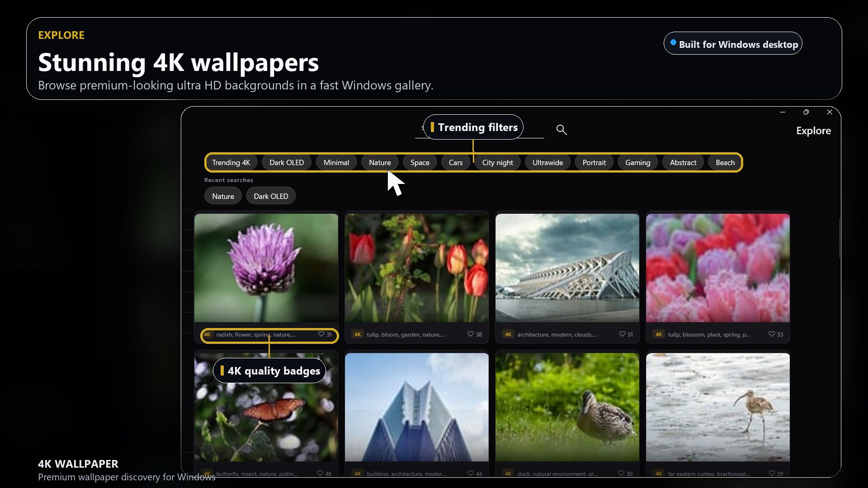Open the red tulips garden thumbnail
Image resolution: width=868 pixels, height=488 pixels.
click(x=417, y=268)
